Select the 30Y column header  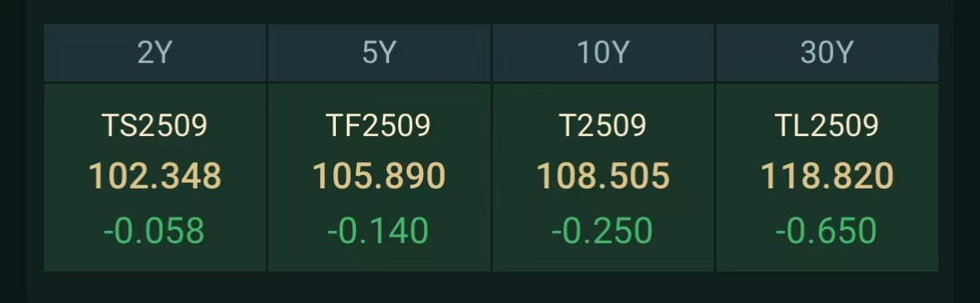tap(827, 53)
